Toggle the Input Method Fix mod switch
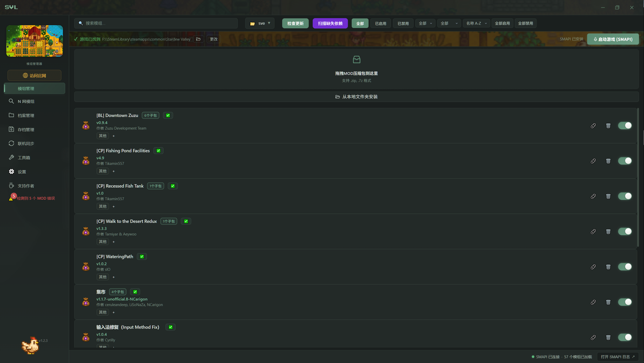The image size is (644, 363). click(625, 337)
